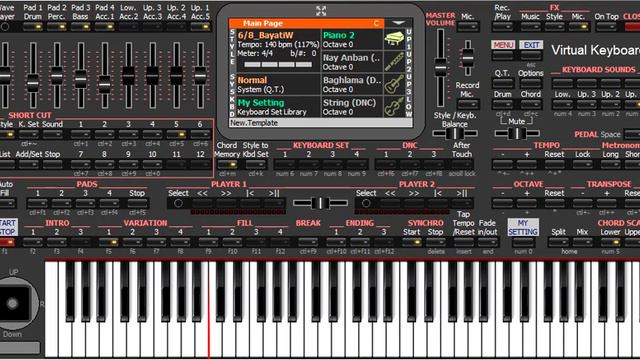Screen dimensions: 640x360
Task: Toggle the Tempo Lock button
Action: point(582,164)
